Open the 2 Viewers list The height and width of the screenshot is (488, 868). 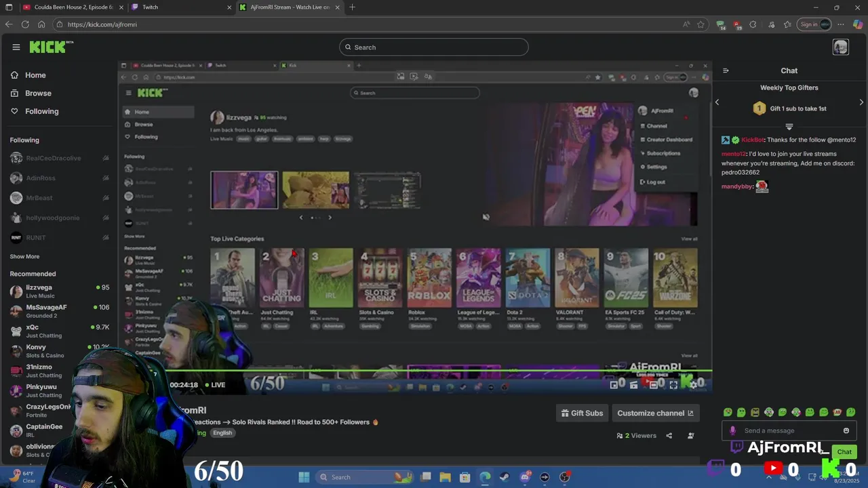click(636, 436)
